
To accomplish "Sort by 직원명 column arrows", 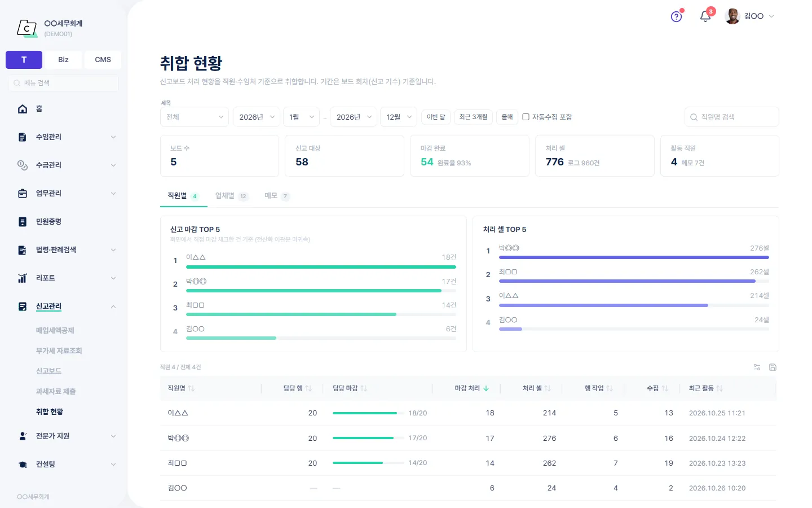I will (x=191, y=388).
